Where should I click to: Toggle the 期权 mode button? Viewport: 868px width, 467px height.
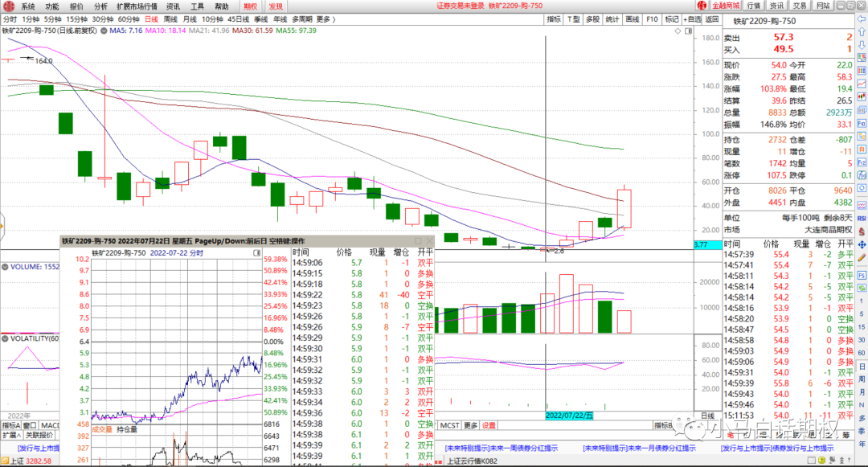tap(250, 6)
